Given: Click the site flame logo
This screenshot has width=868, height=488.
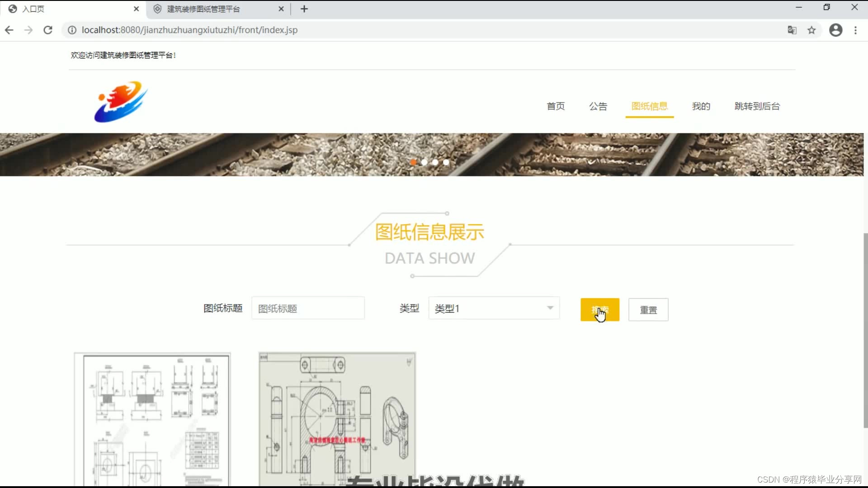Looking at the screenshot, I should pyautogui.click(x=121, y=102).
